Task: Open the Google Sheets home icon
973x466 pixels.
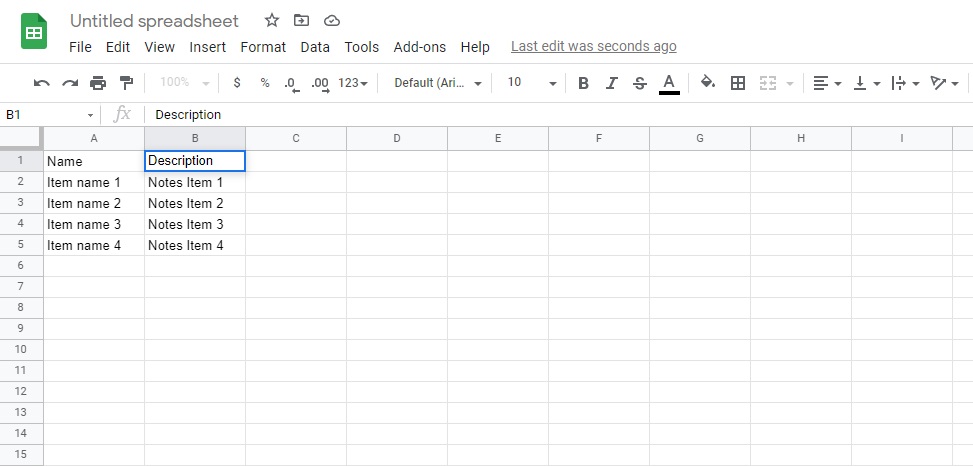Action: pos(35,32)
